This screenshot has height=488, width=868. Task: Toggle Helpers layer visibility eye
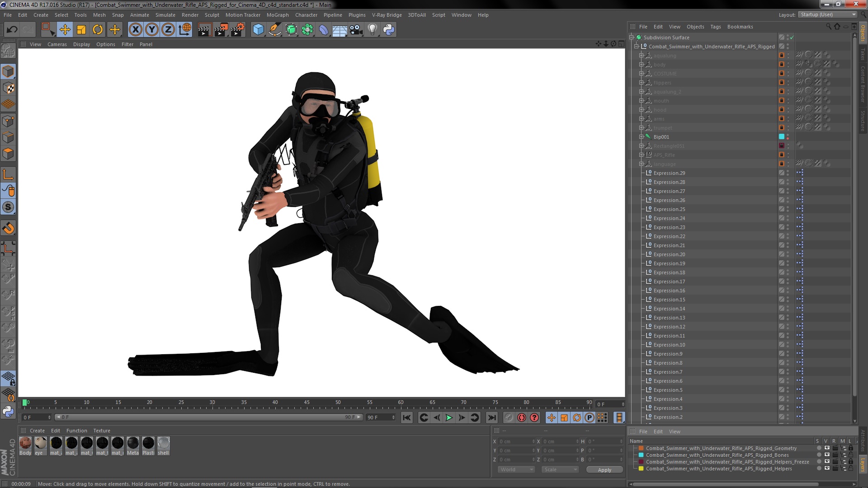(x=827, y=469)
